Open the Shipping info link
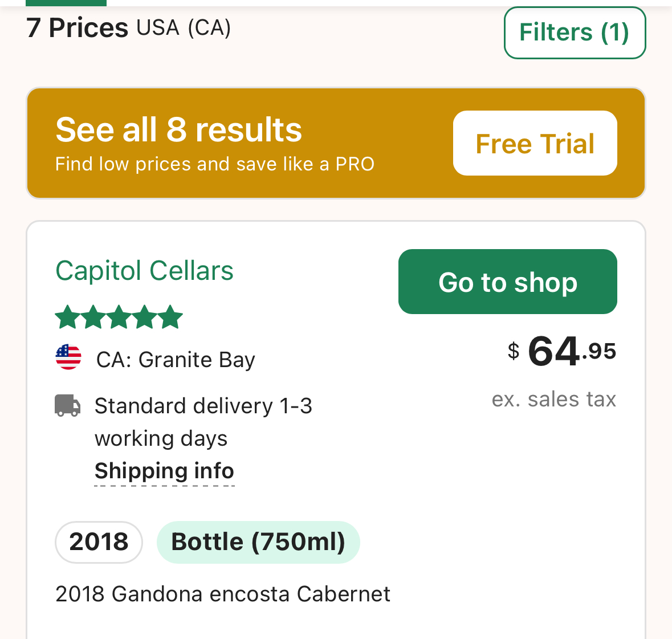672x639 pixels. (x=164, y=471)
